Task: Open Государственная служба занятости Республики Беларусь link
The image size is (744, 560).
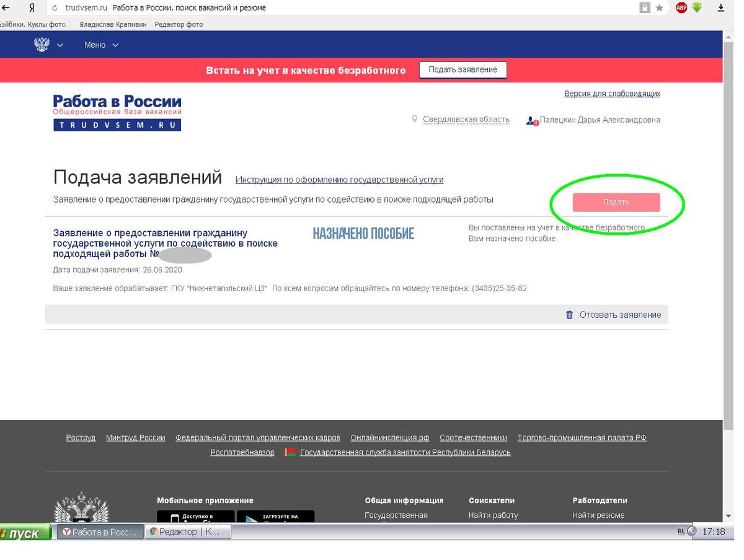Action: [405, 452]
